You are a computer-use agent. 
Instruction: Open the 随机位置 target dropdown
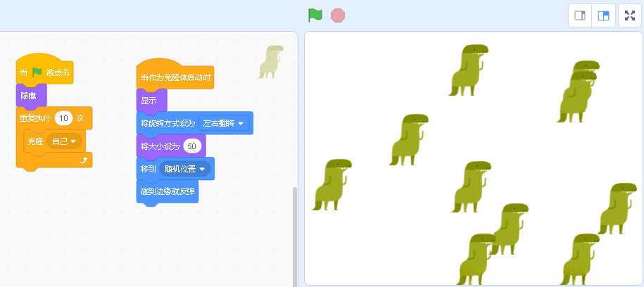[x=185, y=169]
